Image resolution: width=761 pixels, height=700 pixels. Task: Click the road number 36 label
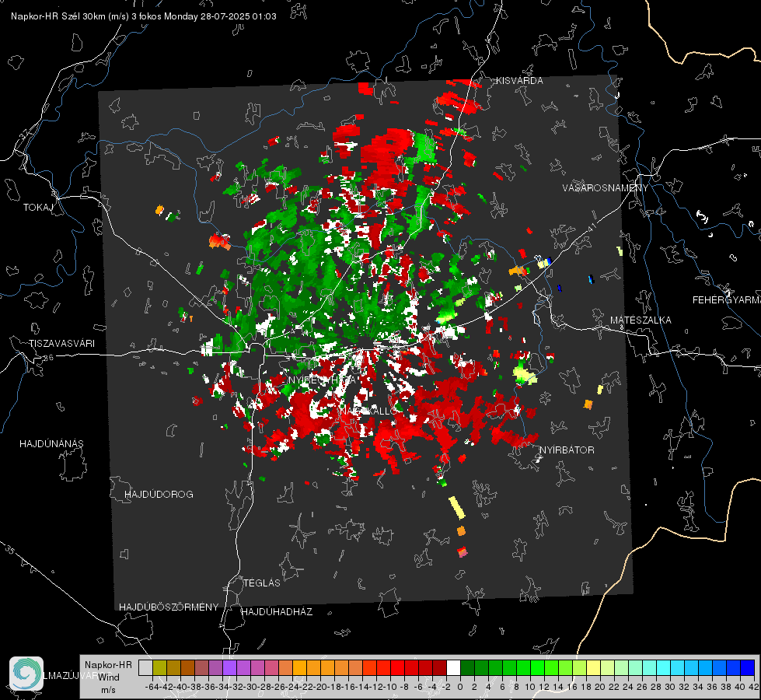(x=48, y=358)
